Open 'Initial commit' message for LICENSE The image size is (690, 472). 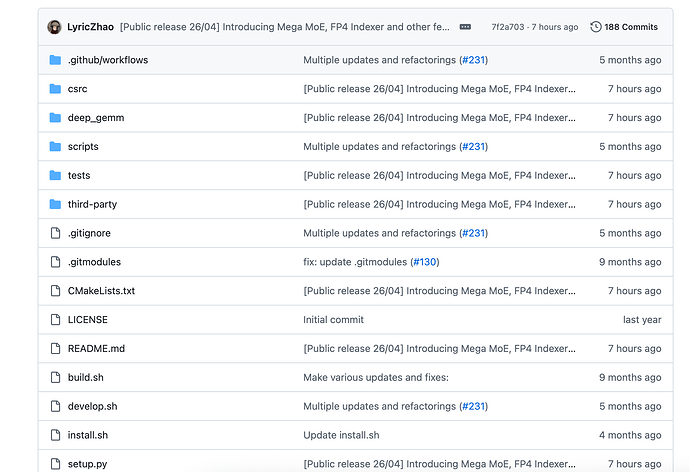click(333, 320)
